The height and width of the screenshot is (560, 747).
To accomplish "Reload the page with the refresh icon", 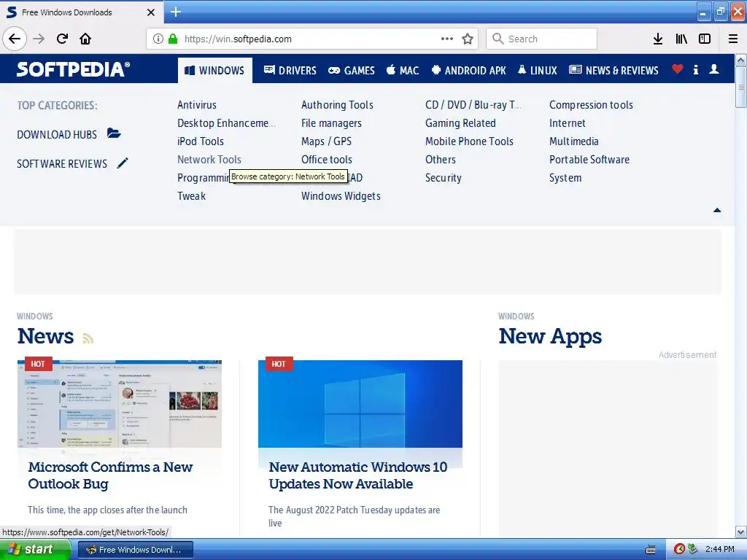I will click(63, 39).
